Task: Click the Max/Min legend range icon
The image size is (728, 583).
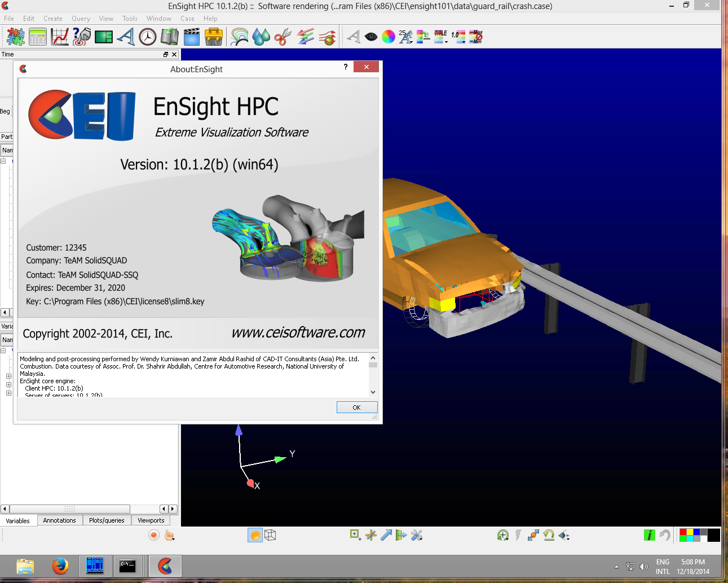Action: (476, 37)
